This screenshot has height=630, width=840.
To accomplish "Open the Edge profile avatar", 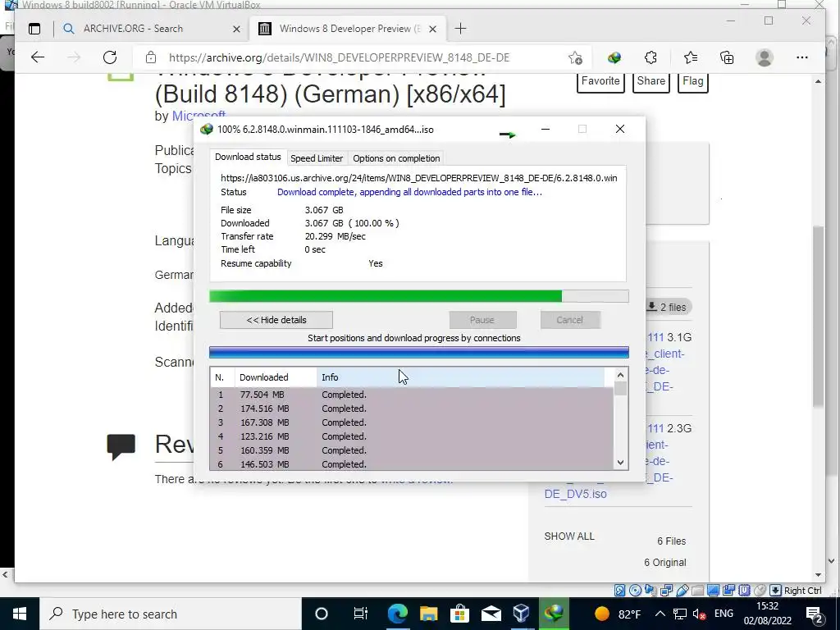I will 765,57.
